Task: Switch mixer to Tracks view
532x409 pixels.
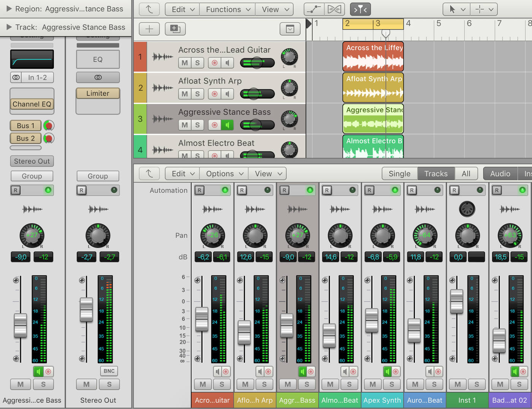Action: pos(436,174)
